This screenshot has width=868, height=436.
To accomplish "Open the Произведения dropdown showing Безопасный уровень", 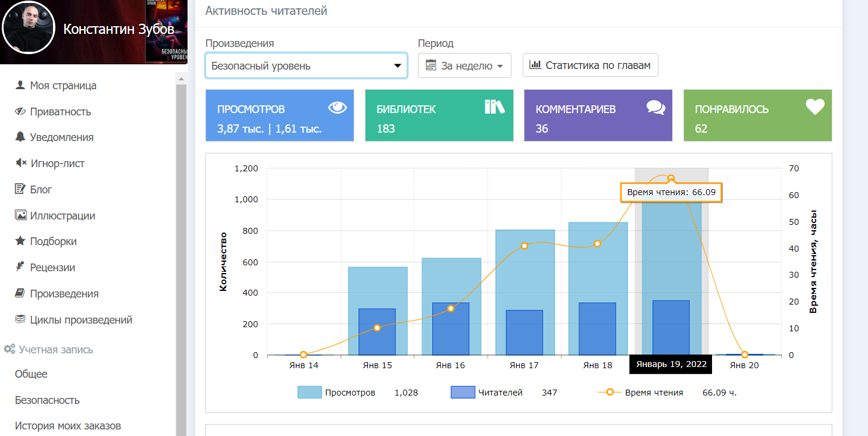I will [x=306, y=65].
